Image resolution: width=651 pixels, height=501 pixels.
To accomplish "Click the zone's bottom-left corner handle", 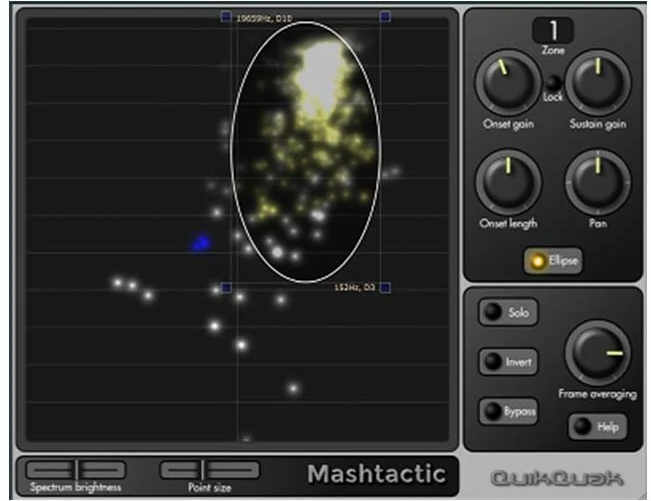I will coord(226,287).
